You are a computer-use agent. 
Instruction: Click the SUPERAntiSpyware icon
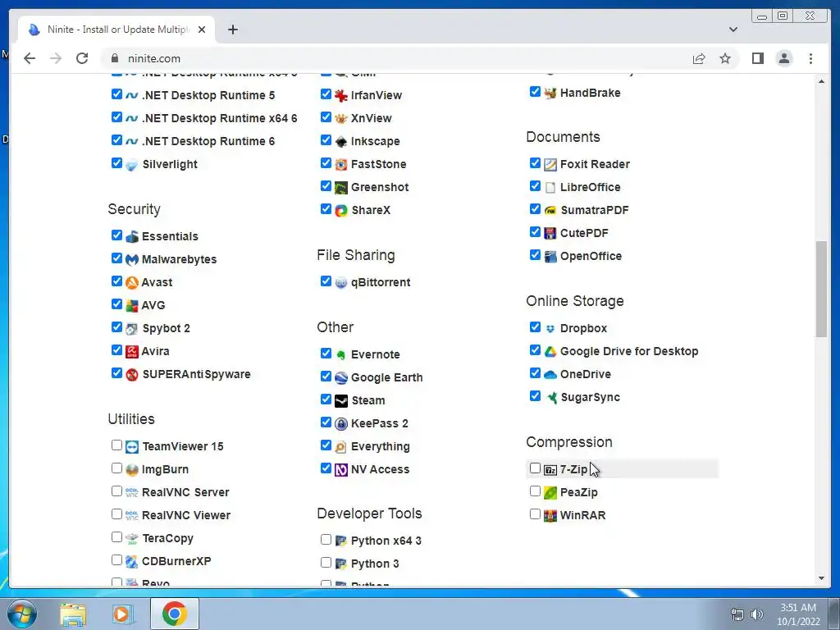(132, 375)
